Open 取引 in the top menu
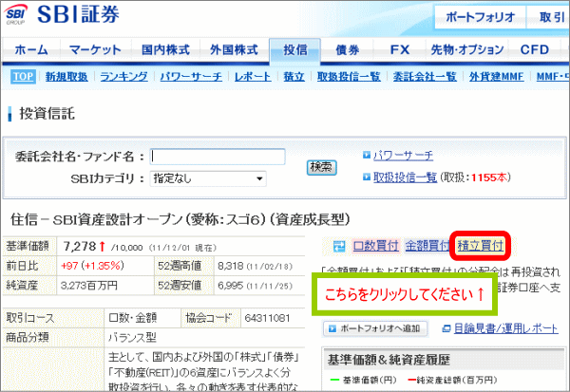570x392 pixels. pyautogui.click(x=550, y=17)
